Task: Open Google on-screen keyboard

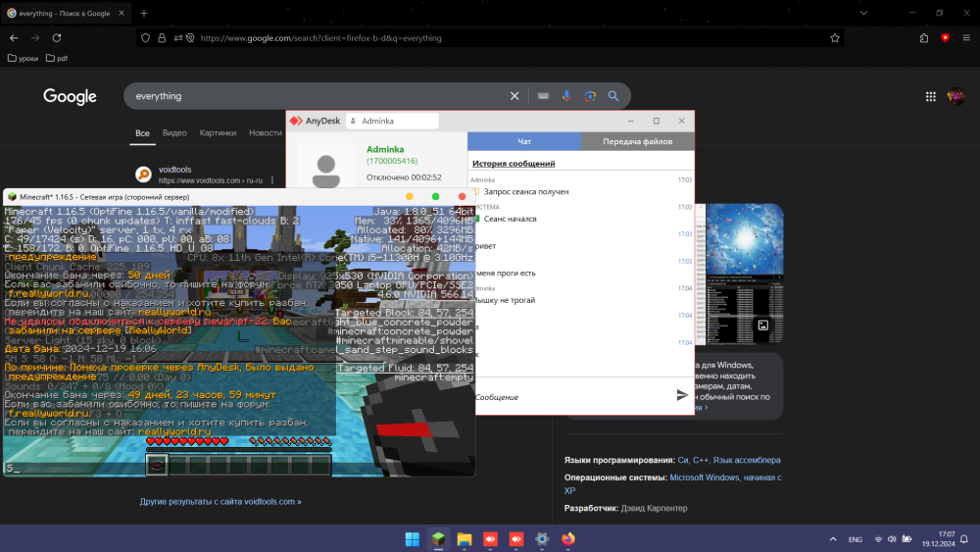Action: tap(543, 96)
